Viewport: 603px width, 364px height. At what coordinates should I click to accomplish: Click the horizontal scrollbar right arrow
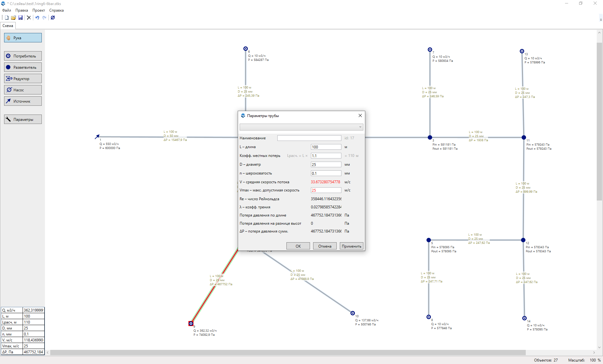(594, 352)
